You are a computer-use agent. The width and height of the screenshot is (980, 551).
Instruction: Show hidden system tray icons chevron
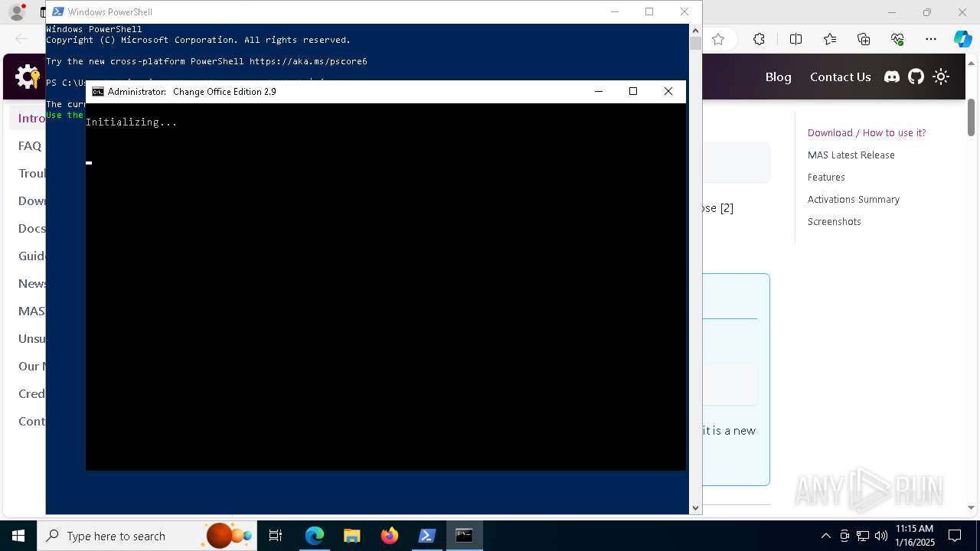point(826,536)
